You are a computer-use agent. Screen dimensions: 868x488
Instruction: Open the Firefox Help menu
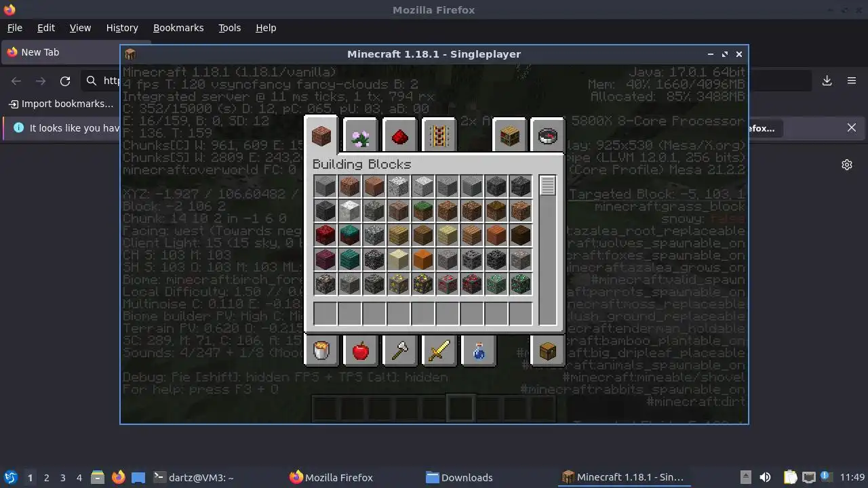[266, 28]
